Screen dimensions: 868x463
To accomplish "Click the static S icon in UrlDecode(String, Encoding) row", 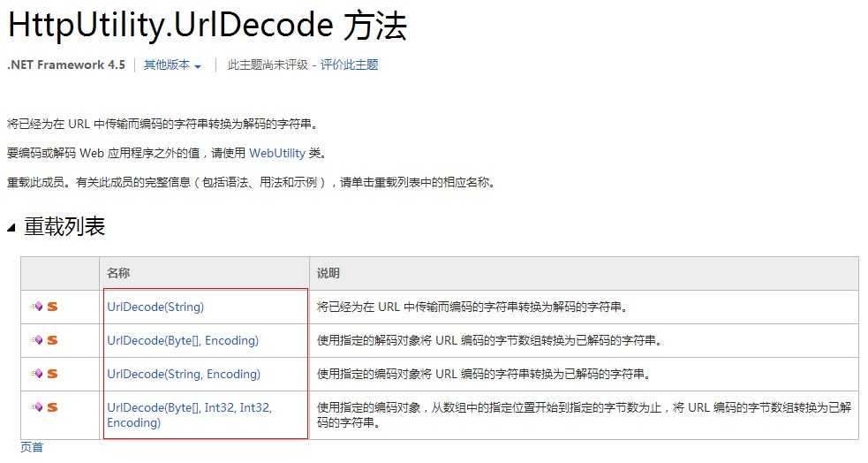I will [x=52, y=374].
